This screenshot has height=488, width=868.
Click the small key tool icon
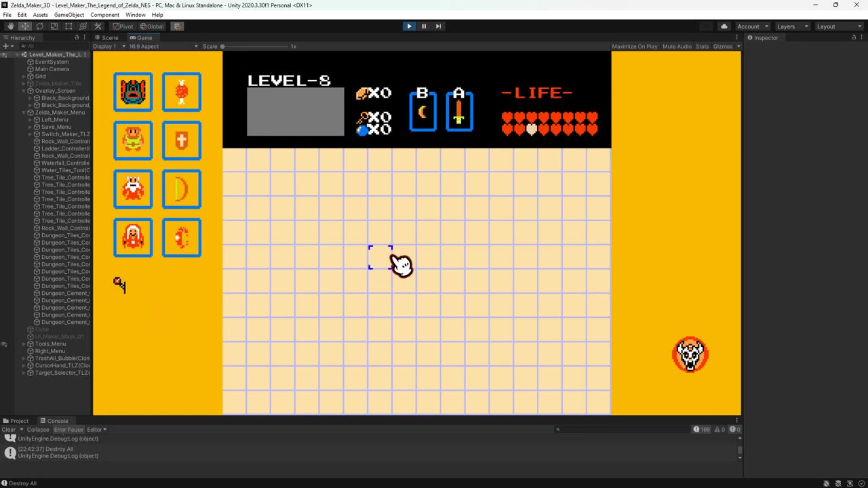tap(119, 285)
